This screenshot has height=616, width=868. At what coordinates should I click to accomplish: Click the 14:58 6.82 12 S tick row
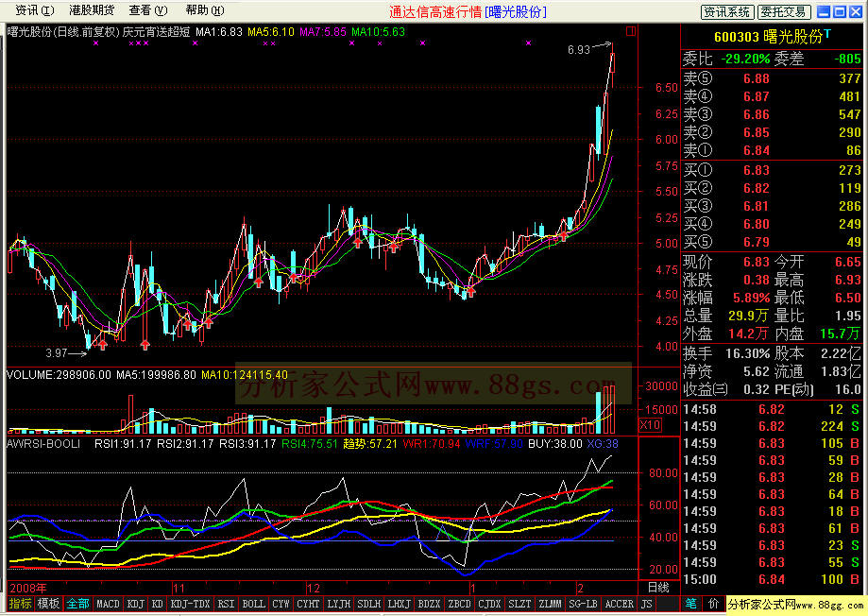(771, 409)
